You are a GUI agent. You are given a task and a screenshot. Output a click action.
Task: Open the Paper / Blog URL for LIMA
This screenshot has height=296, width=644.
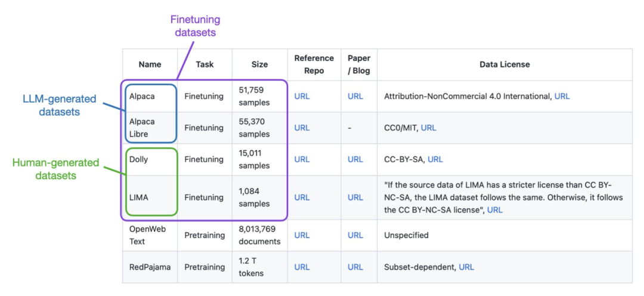[x=355, y=198]
